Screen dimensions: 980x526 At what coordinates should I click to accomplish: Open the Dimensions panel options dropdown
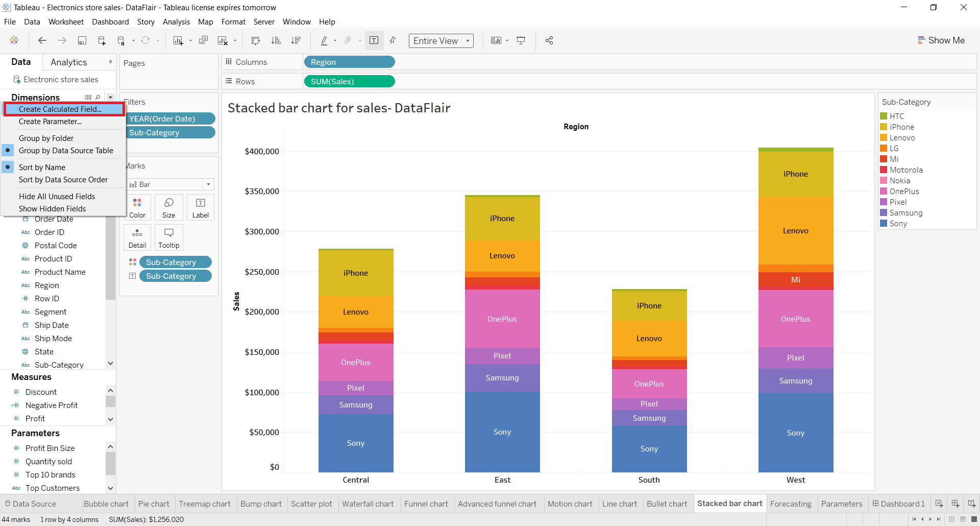(110, 97)
